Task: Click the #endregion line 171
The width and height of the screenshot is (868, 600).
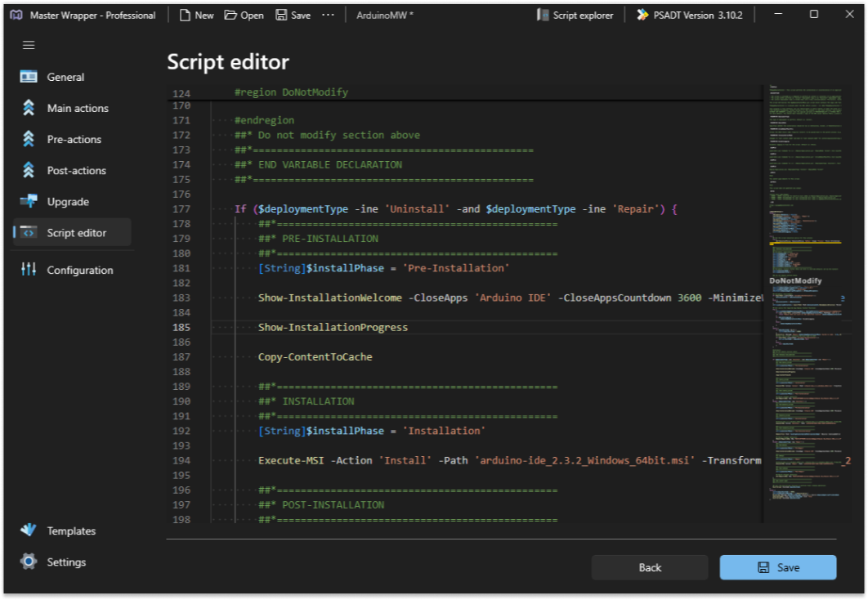Action: tap(264, 121)
